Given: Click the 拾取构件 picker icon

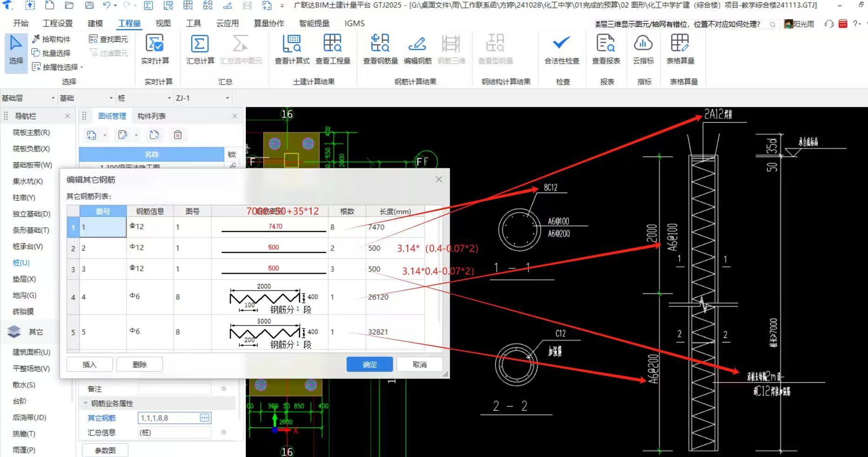Looking at the screenshot, I should (x=36, y=39).
